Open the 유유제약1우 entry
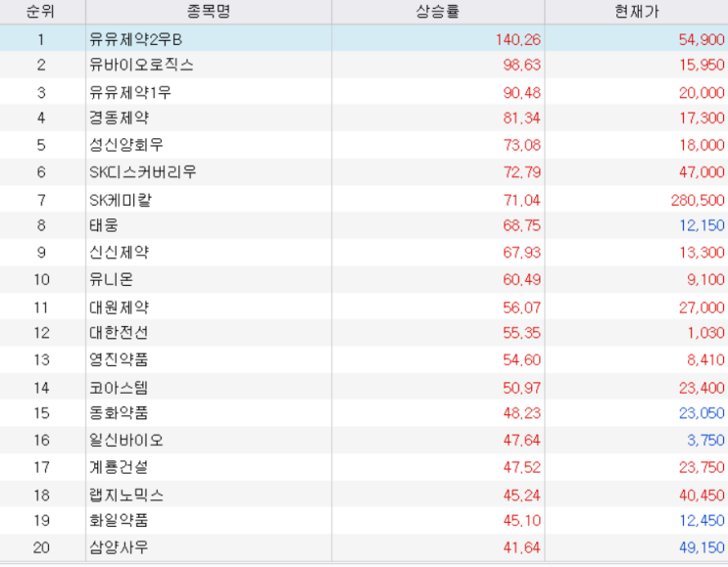Image resolution: width=728 pixels, height=567 pixels. (x=130, y=92)
